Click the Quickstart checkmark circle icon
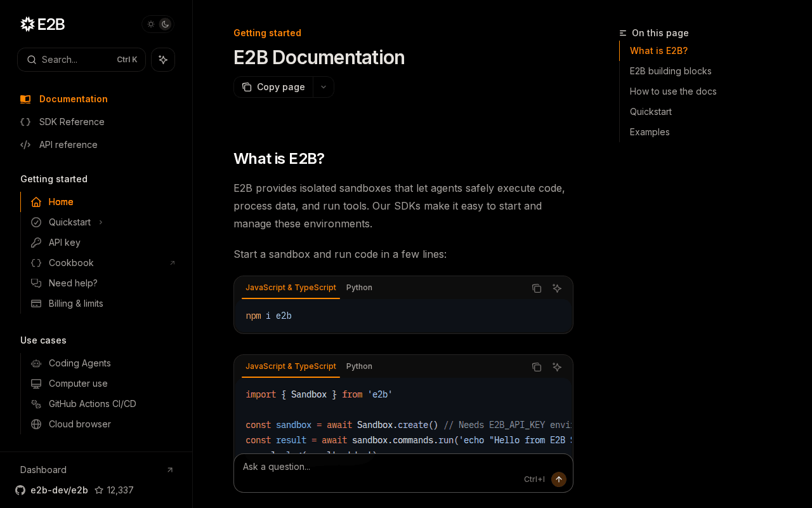Image resolution: width=812 pixels, height=508 pixels. click(x=36, y=222)
